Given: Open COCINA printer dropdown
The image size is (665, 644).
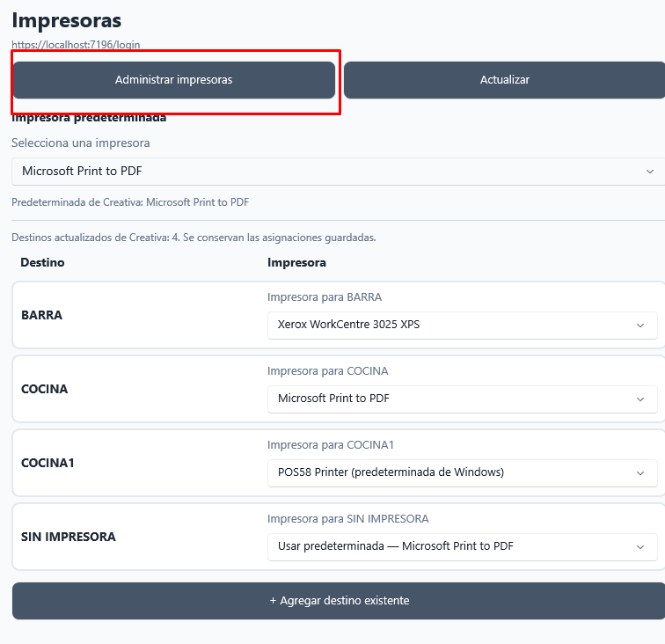Looking at the screenshot, I should tap(463, 399).
